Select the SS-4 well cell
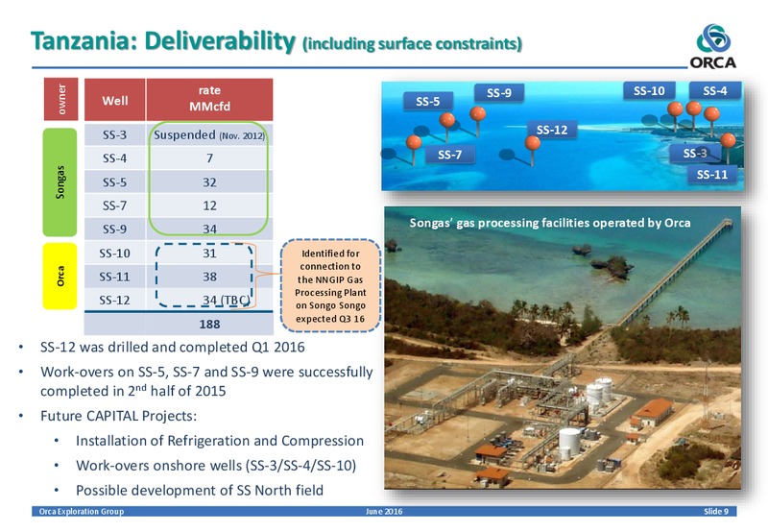 (114, 158)
